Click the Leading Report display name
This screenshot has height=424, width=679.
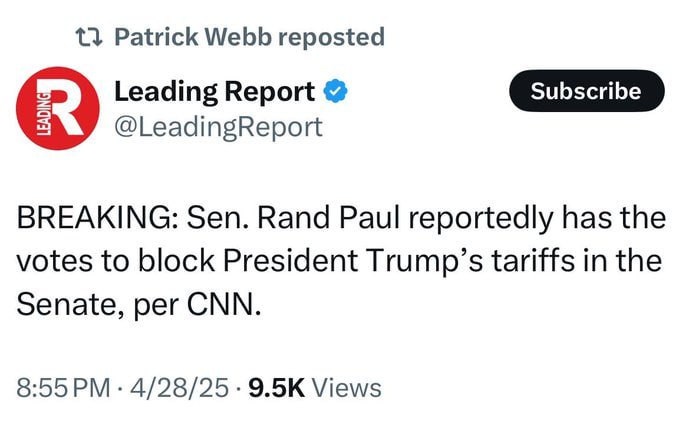[215, 92]
